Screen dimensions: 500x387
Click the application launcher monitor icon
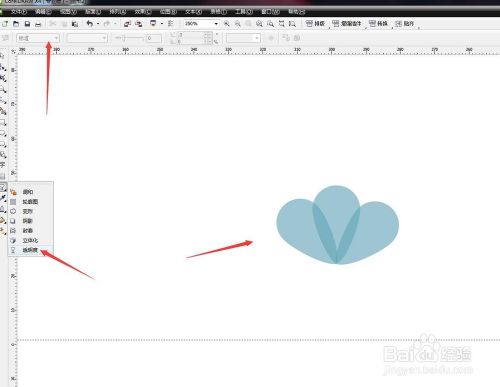(153, 24)
